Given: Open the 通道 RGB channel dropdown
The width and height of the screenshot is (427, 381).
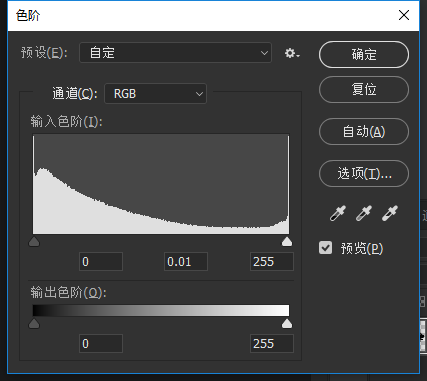Looking at the screenshot, I should coord(155,94).
